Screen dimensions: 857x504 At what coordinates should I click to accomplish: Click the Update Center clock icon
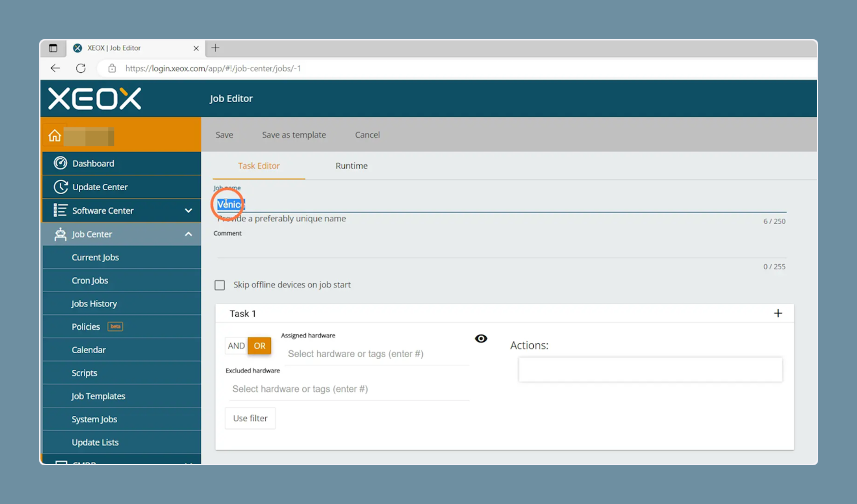[60, 187]
